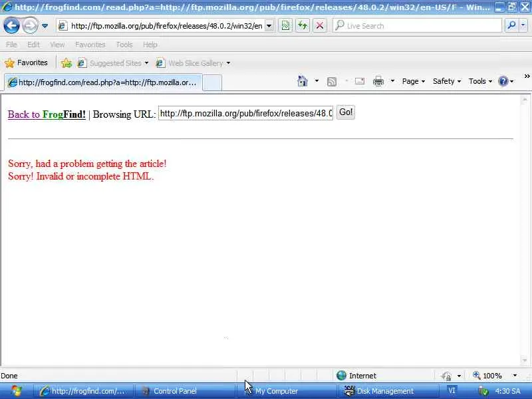
Task: Open the File menu
Action: pos(11,45)
